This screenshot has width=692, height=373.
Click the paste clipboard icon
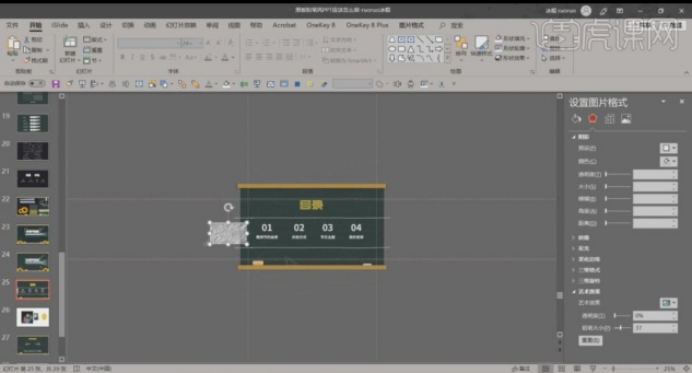[x=13, y=43]
